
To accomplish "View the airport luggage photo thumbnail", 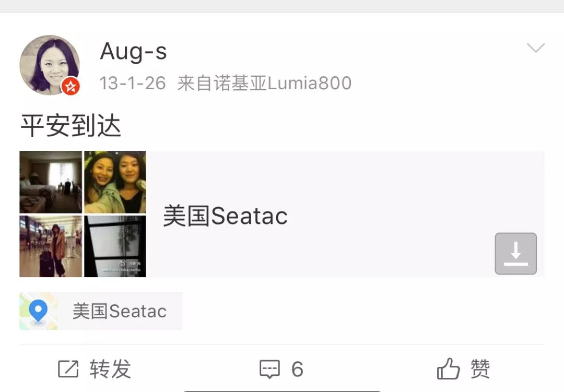I will coord(51,246).
